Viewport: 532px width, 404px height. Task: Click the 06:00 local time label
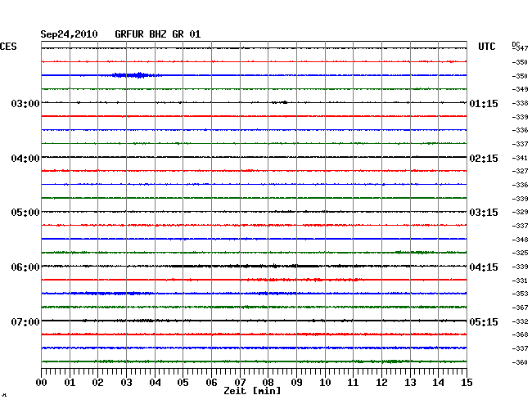pyautogui.click(x=25, y=267)
